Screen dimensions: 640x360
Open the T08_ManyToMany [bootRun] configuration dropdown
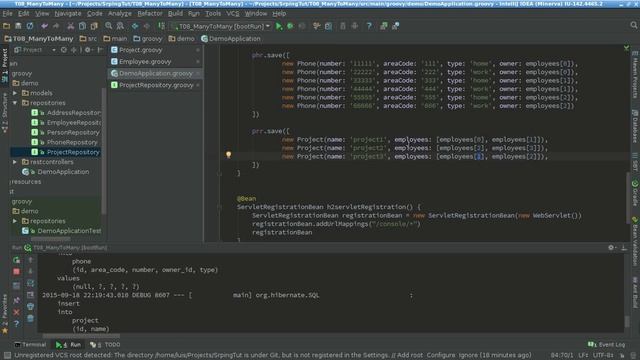[x=222, y=26]
